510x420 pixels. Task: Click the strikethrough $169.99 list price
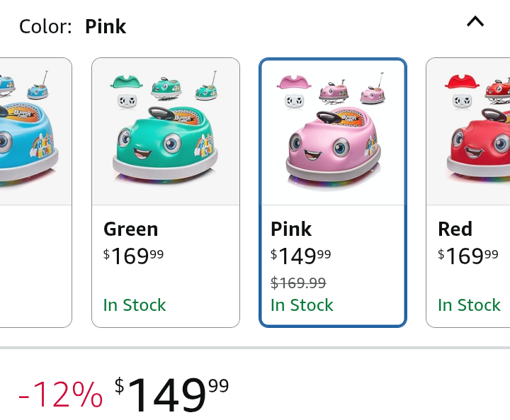[x=298, y=283]
